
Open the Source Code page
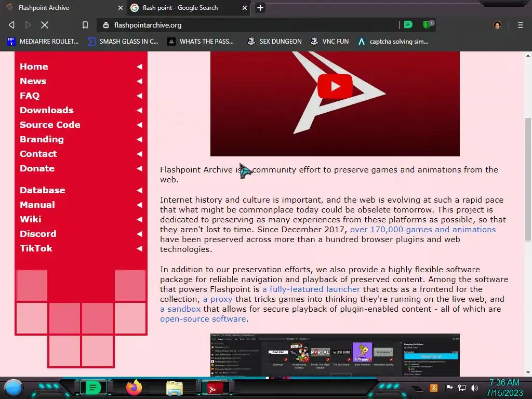[x=50, y=125]
